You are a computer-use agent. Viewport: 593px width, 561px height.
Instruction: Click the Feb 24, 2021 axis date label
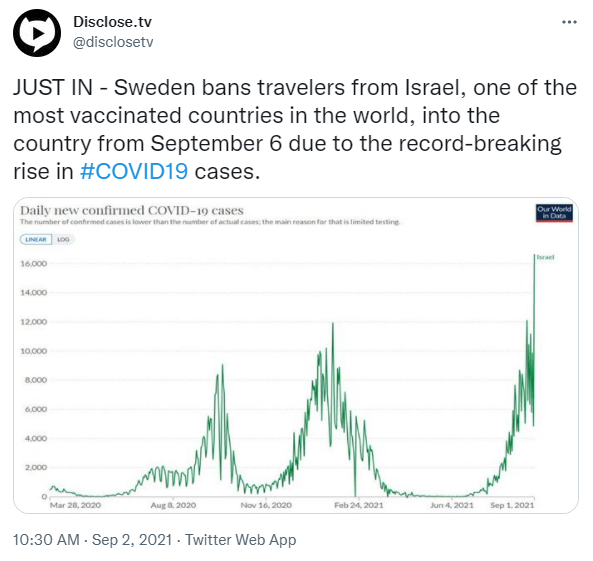(x=359, y=505)
